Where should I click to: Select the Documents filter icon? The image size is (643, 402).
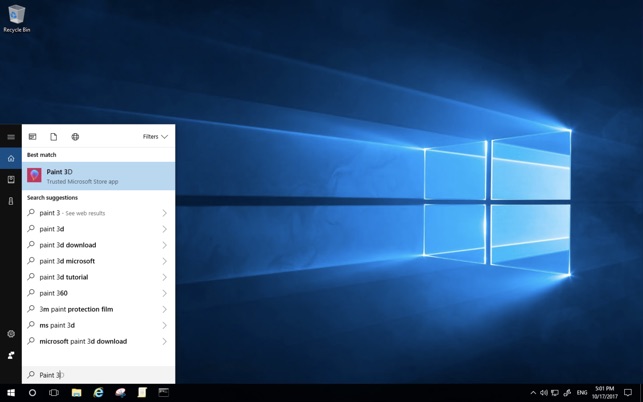(54, 137)
